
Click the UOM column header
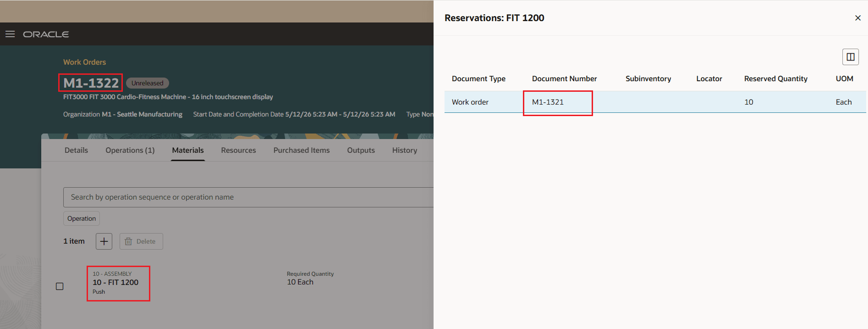[x=844, y=78]
